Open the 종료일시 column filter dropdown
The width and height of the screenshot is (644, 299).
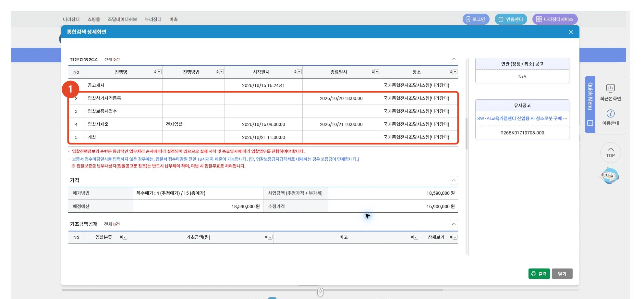click(377, 72)
